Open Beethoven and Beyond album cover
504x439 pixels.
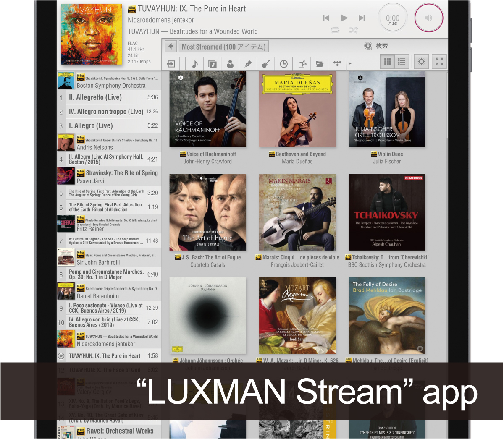pyautogui.click(x=297, y=109)
